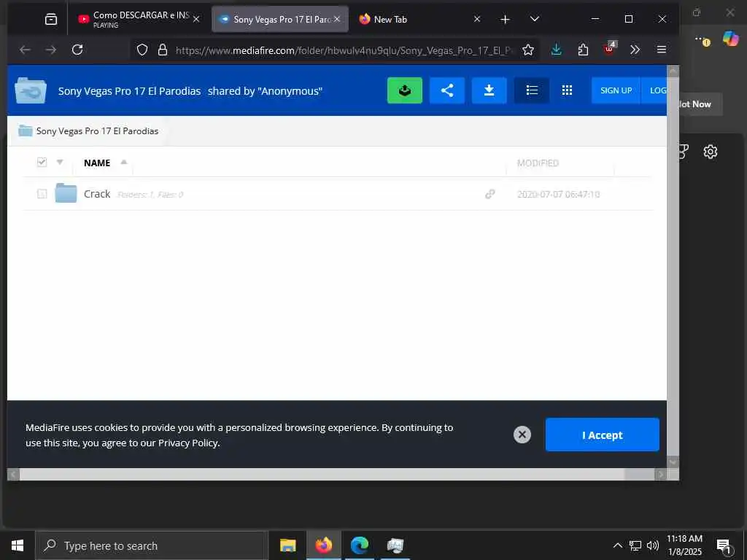Toggle the name sort direction arrow
Viewport: 747px width, 560px height.
tap(124, 162)
